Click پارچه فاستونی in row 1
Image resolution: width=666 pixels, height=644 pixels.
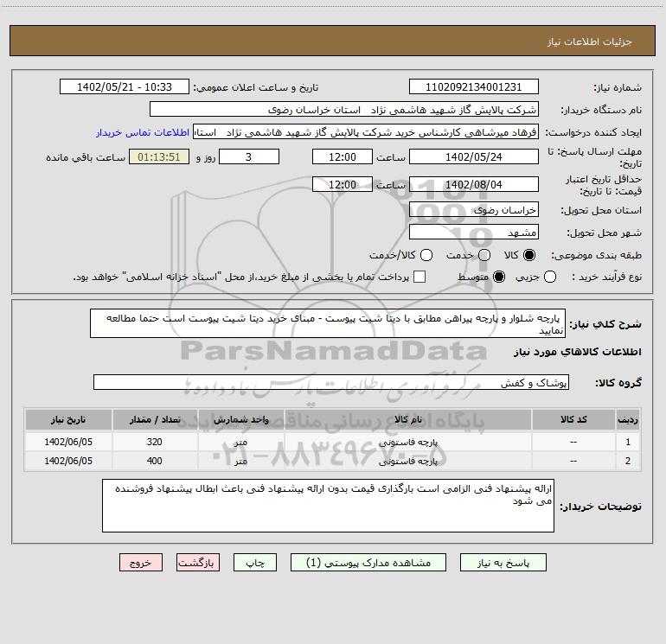click(407, 442)
